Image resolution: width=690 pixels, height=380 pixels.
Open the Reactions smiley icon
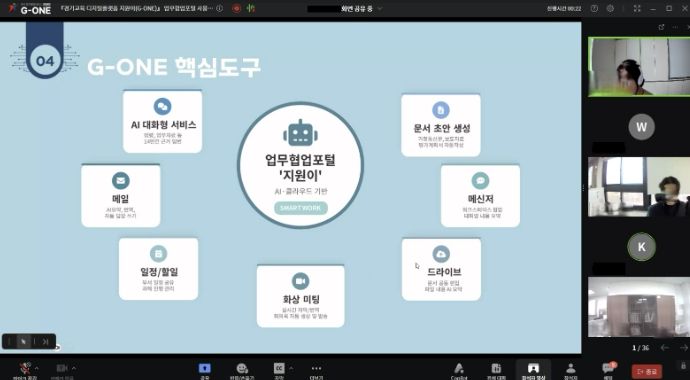242,368
